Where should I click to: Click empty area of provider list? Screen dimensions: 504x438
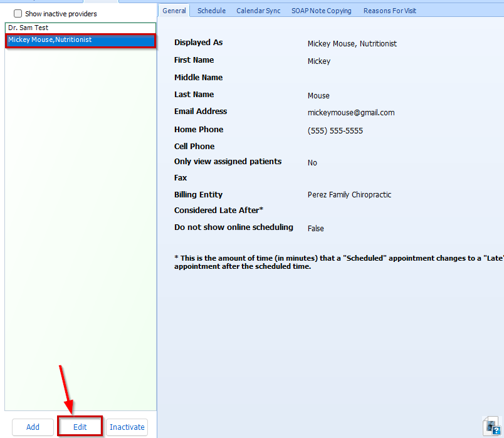(80, 219)
